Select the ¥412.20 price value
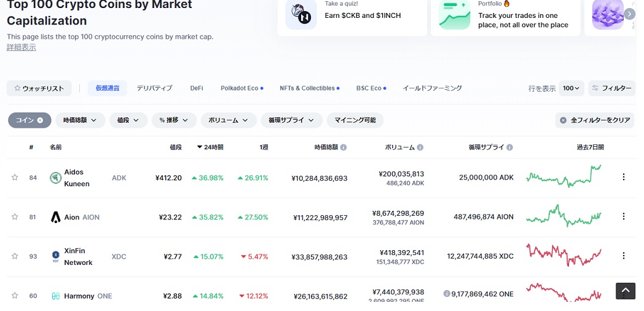 point(168,178)
